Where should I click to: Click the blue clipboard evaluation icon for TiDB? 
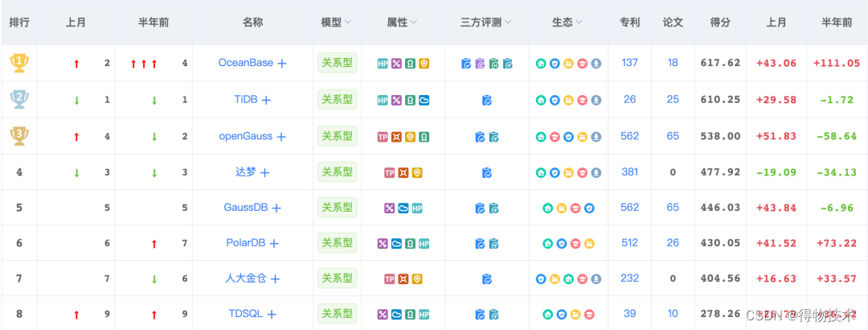pyautogui.click(x=487, y=100)
